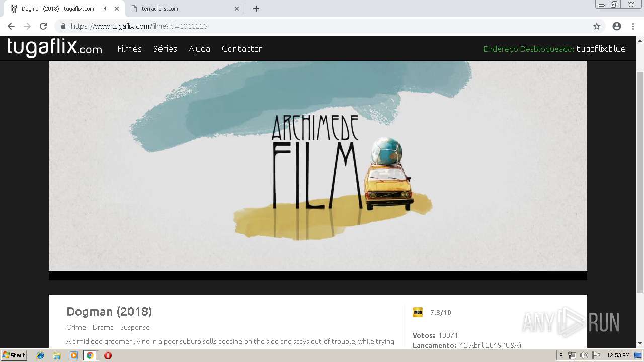Open the Séries menu

point(165,49)
